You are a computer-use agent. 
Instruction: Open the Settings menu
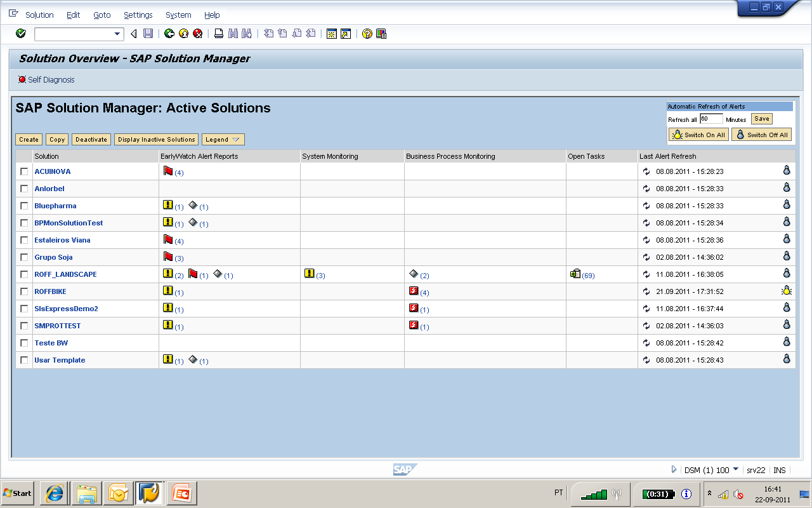pyautogui.click(x=138, y=15)
